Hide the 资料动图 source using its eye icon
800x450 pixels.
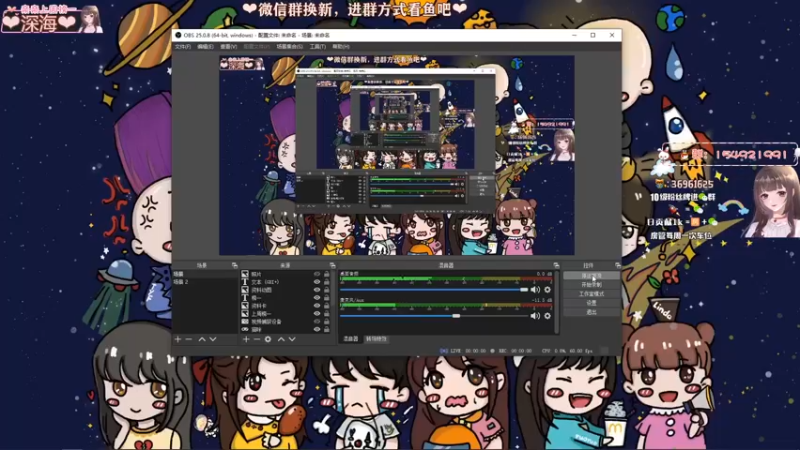coord(317,290)
